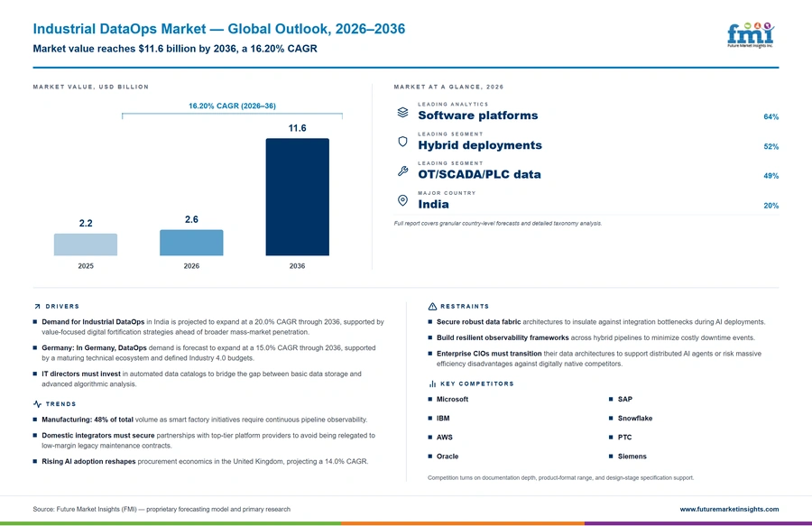Click SAP in the competitors list
Image resolution: width=812 pixels, height=526 pixels.
point(625,399)
